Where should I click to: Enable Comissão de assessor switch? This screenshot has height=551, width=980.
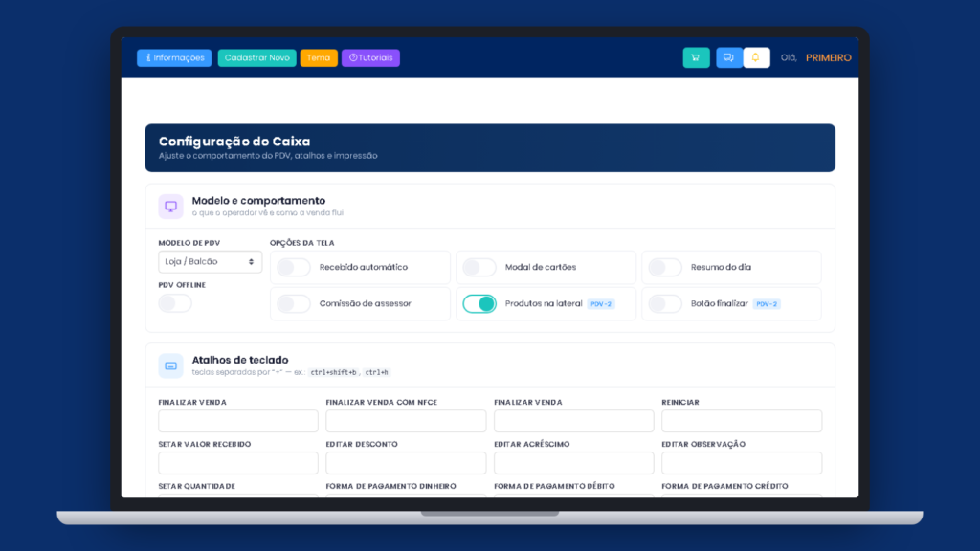point(294,303)
